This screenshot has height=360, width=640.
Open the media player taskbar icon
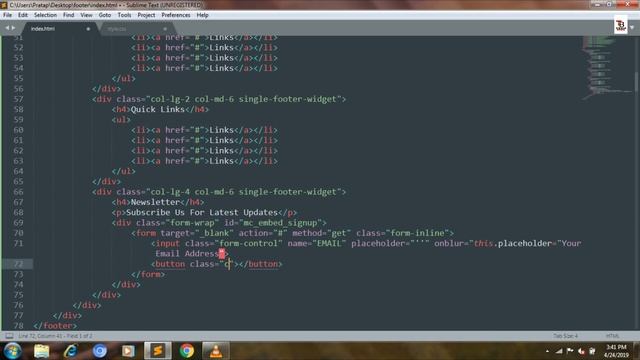[x=128, y=351]
